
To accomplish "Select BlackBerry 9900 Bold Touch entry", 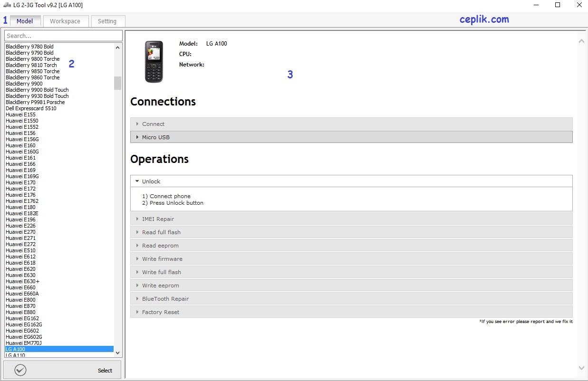I will click(37, 90).
